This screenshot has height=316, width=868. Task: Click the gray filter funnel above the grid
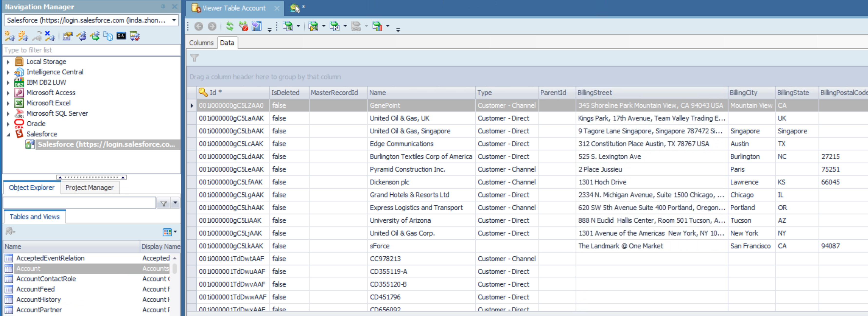tap(194, 58)
